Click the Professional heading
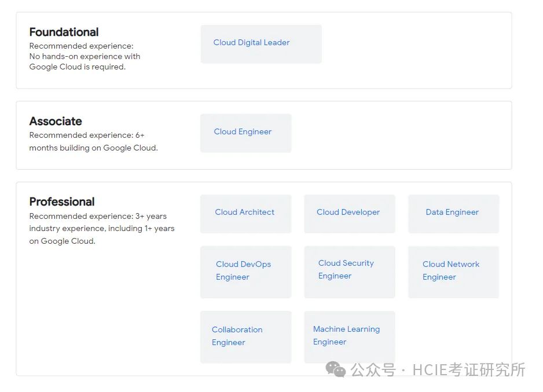 click(61, 202)
